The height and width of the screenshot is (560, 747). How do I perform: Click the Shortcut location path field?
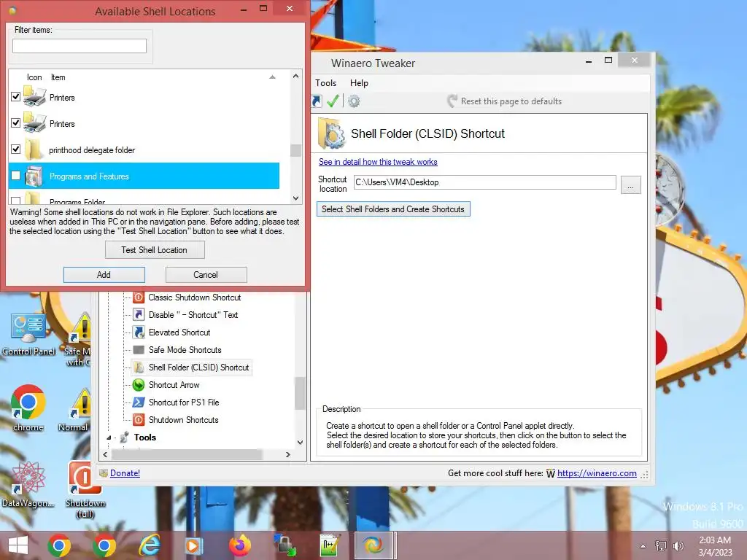[x=484, y=182]
